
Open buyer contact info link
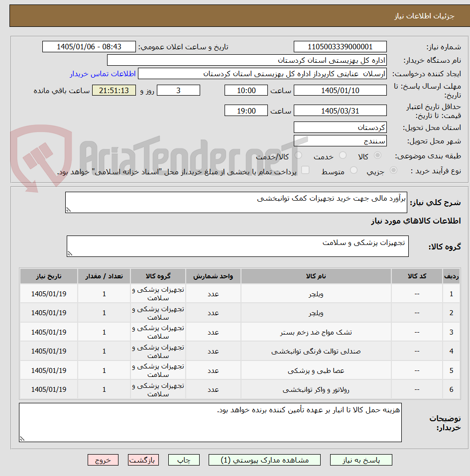point(103,74)
